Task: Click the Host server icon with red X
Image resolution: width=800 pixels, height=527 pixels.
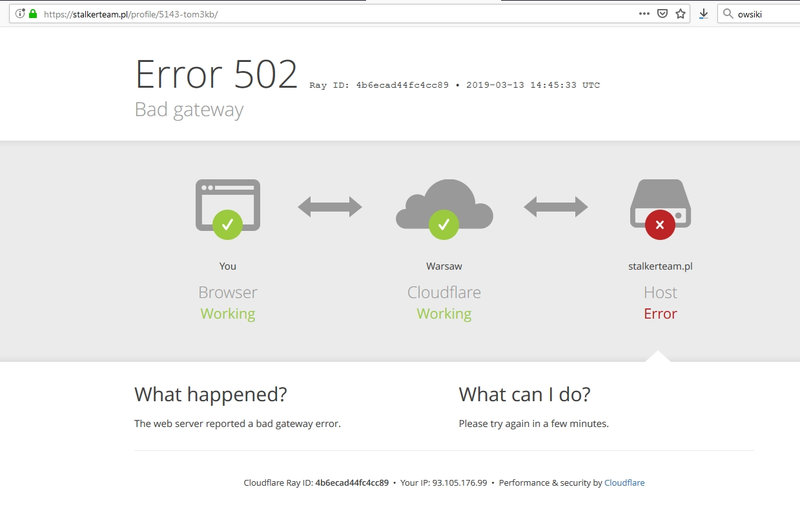Action: pos(660,208)
